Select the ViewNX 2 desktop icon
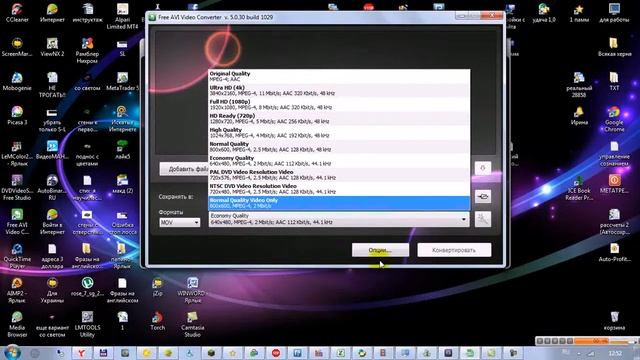The width and height of the screenshot is (640, 360). click(52, 47)
